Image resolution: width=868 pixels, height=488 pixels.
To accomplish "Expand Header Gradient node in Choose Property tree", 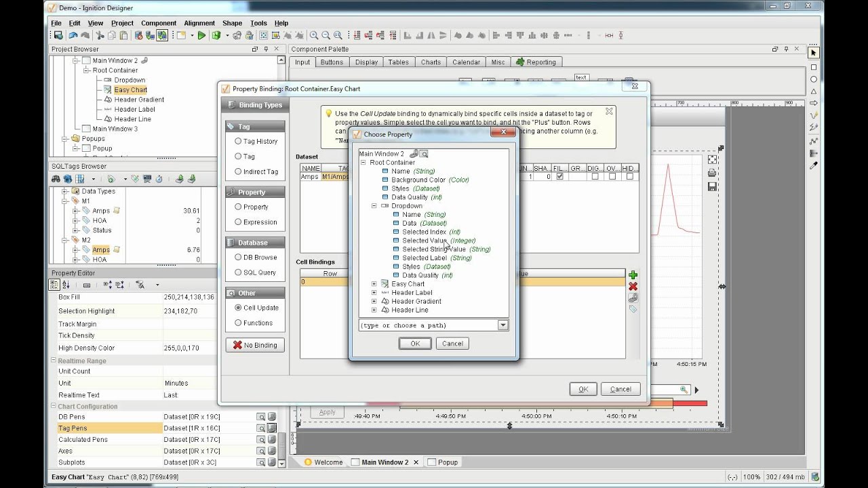I will (x=374, y=302).
